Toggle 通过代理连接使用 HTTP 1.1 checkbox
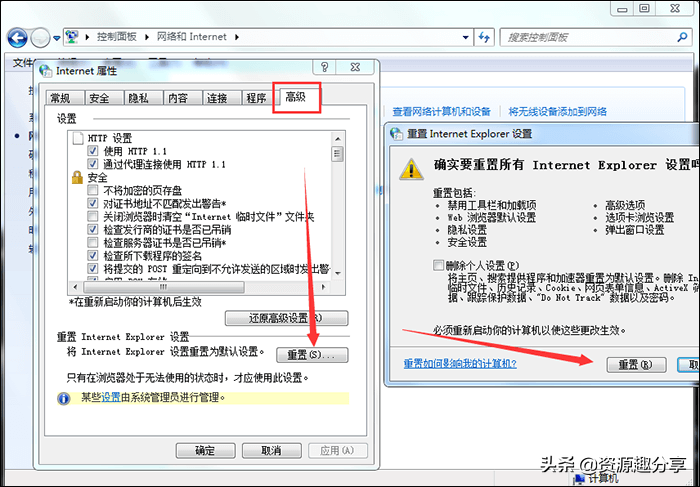 (92, 164)
